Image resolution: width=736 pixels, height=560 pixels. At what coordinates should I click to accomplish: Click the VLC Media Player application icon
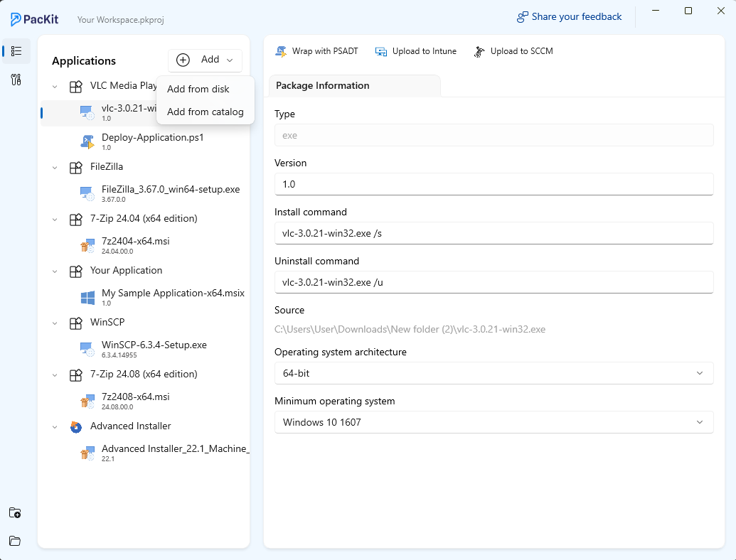pyautogui.click(x=75, y=87)
